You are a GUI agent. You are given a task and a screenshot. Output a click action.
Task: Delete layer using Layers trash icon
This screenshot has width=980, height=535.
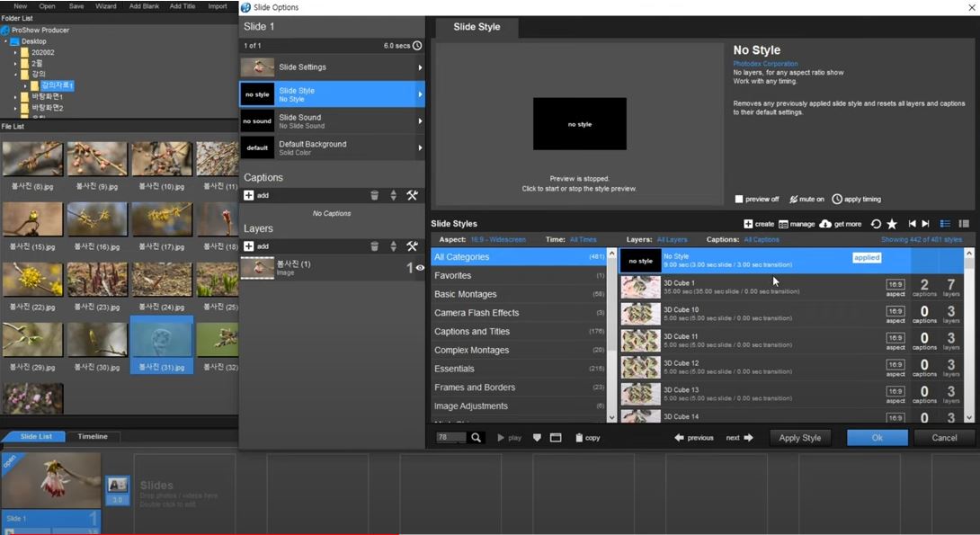(374, 246)
